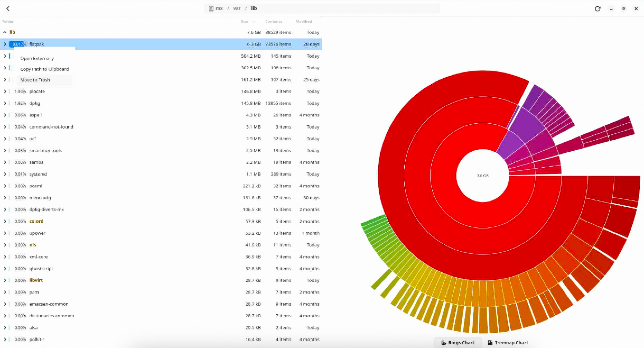Sort by the Folder column header
This screenshot has height=348, width=644.
[x=8, y=21]
